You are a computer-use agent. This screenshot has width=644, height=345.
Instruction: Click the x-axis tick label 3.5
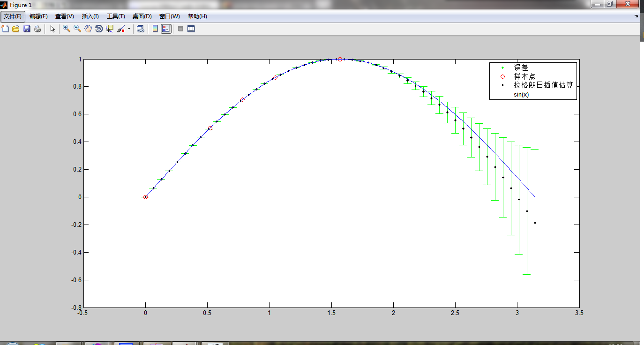click(579, 313)
